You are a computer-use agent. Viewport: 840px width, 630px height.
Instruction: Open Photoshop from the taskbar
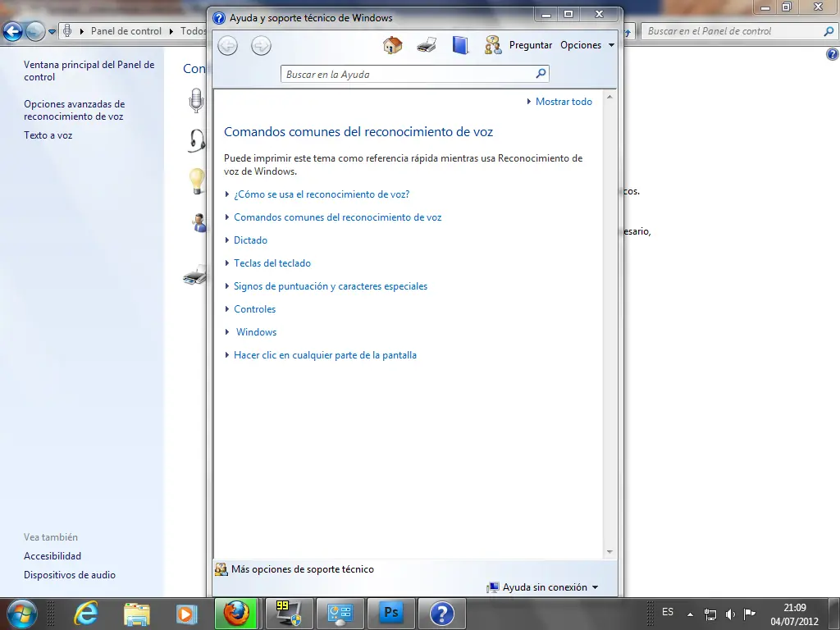[x=391, y=614]
